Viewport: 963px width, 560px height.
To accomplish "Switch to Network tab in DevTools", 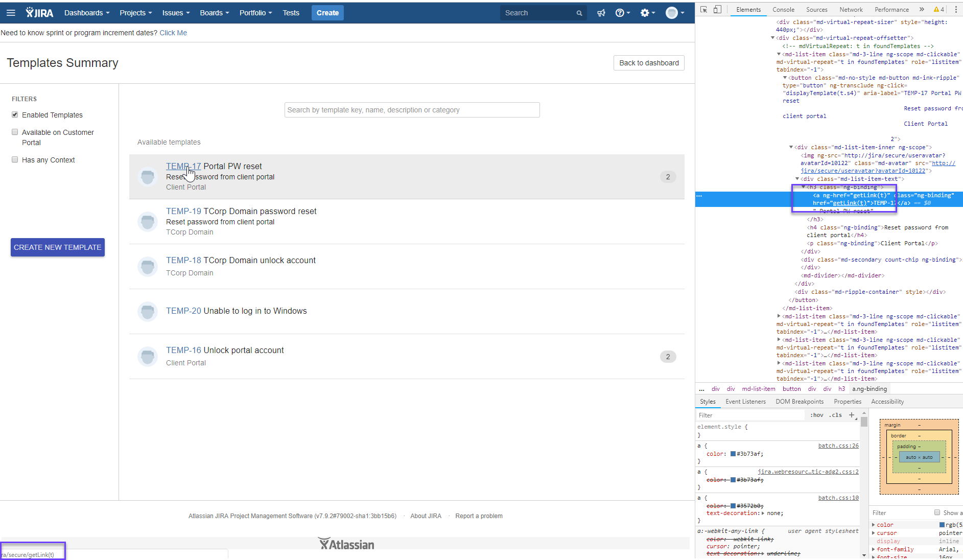I will (x=851, y=9).
